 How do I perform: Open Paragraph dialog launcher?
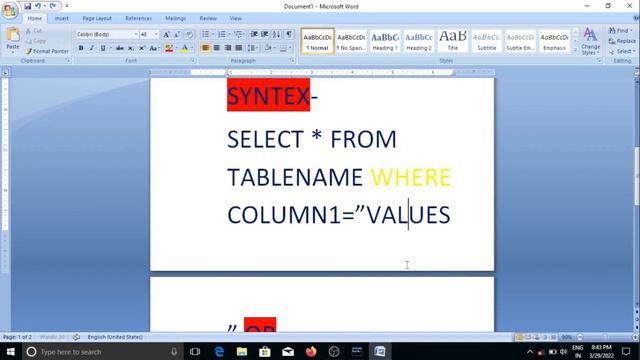click(293, 60)
